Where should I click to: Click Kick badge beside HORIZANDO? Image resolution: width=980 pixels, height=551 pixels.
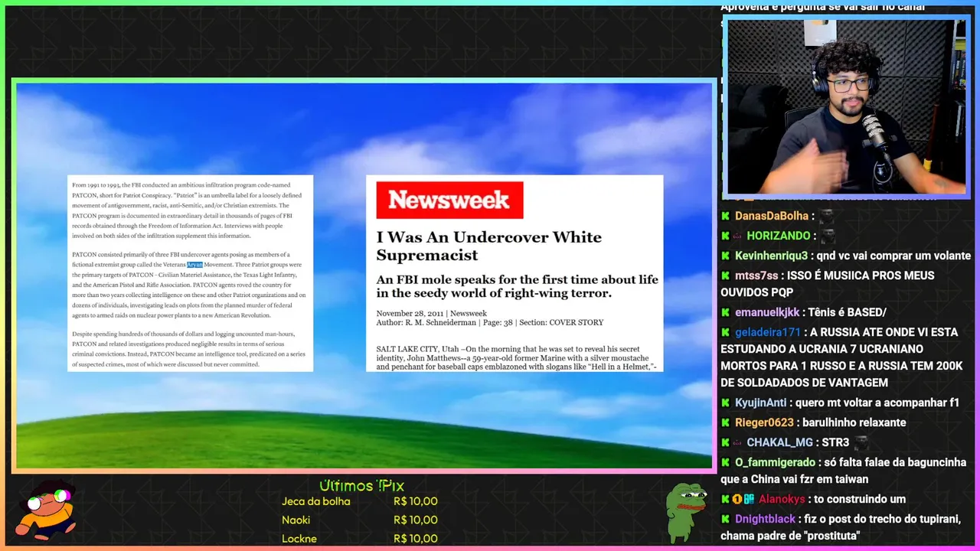726,236
